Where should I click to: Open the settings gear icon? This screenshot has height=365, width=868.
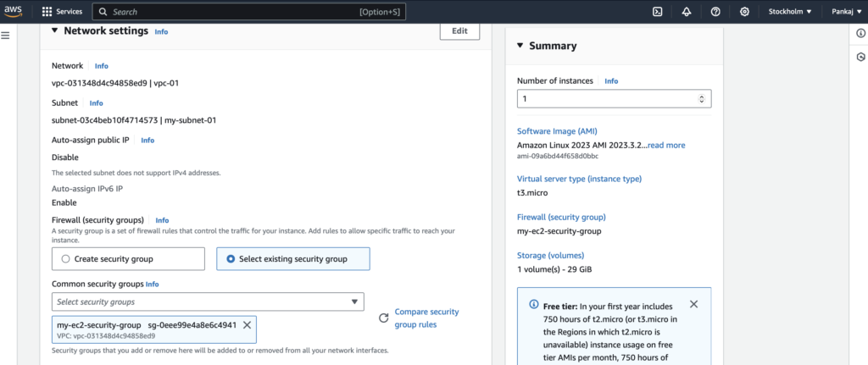[744, 12]
